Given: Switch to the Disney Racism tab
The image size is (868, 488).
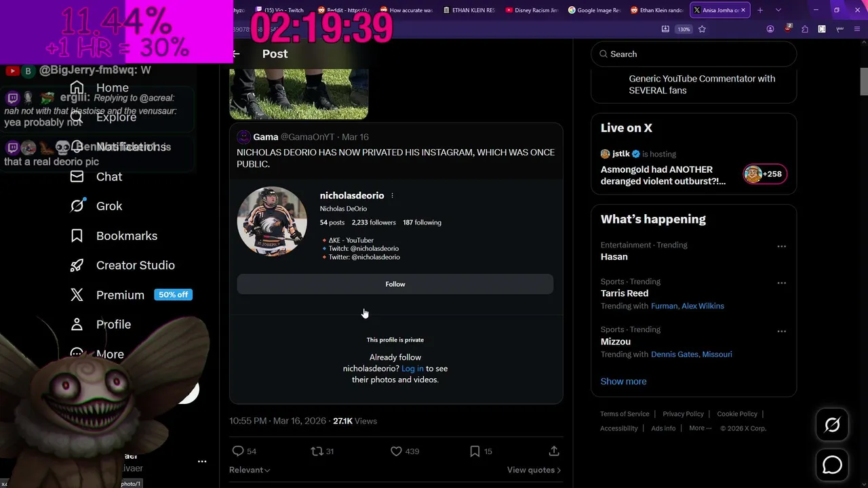Looking at the screenshot, I should pyautogui.click(x=530, y=10).
